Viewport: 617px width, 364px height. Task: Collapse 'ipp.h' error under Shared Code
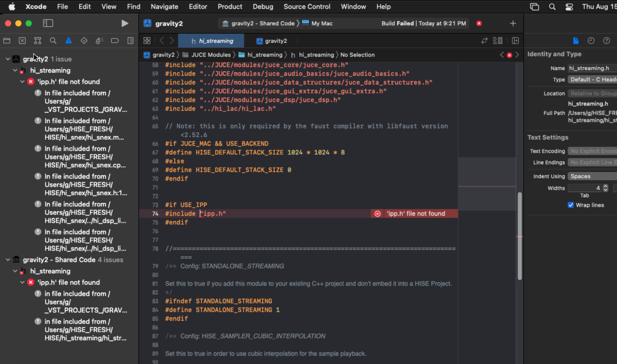[x=22, y=282]
